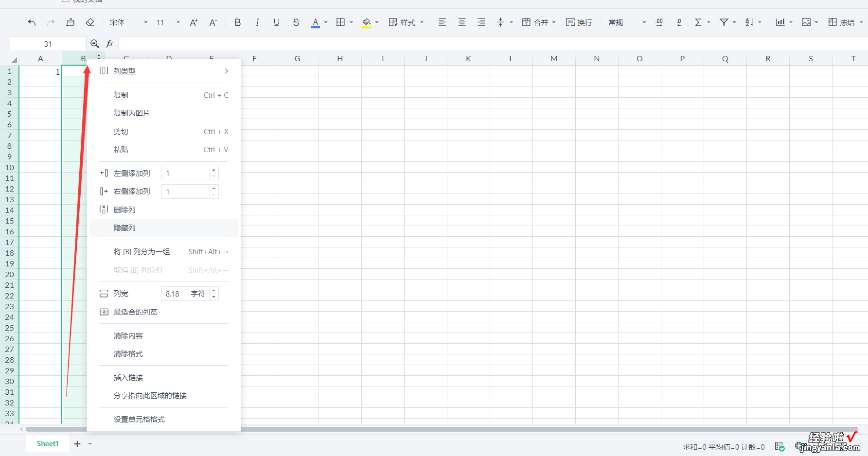Screen dimensions: 868x456
Task: Click the Undo arrow icon
Action: pos(32,22)
